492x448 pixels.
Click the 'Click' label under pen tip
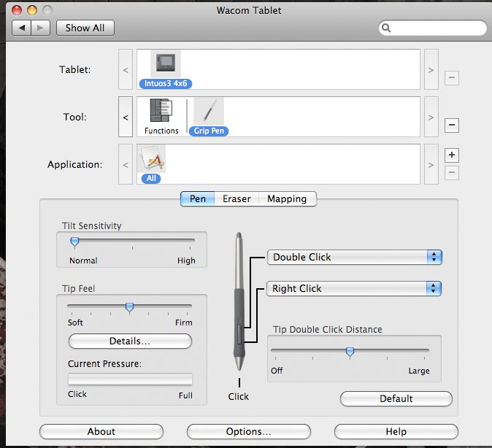(239, 396)
